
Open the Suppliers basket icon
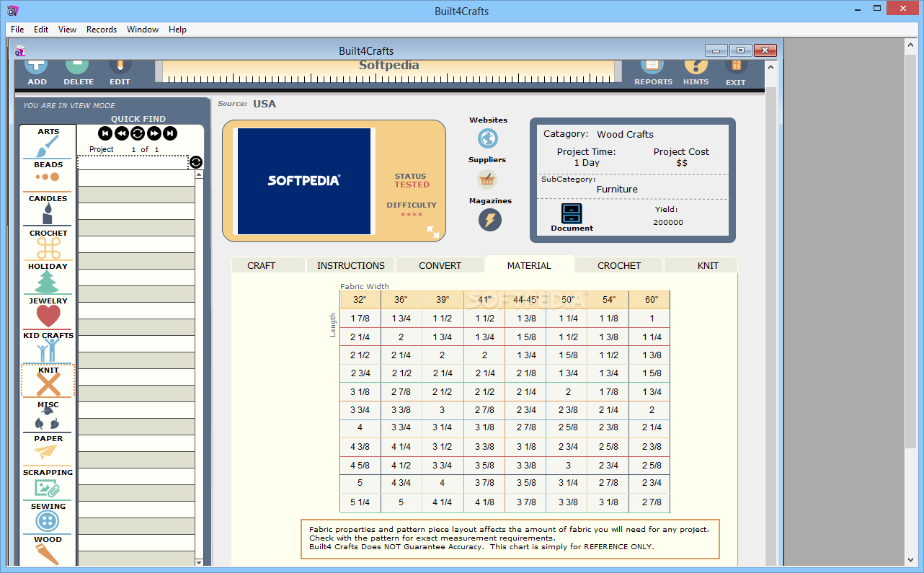pyautogui.click(x=488, y=179)
